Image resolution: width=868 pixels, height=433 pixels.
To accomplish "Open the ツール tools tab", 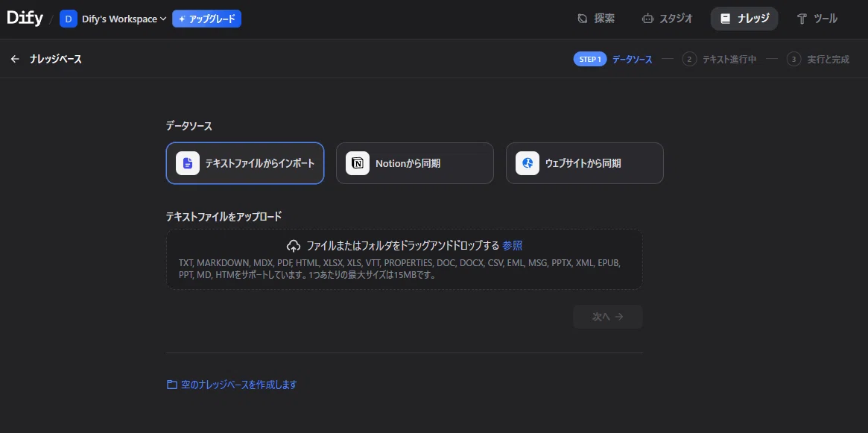I will point(817,19).
